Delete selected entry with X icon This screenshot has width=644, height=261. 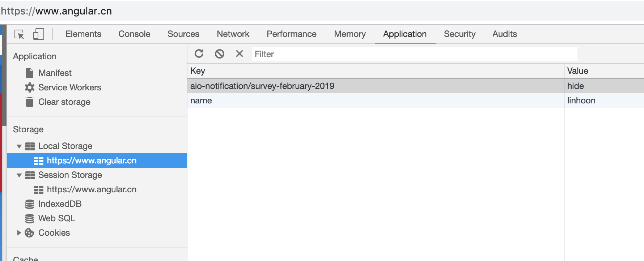(240, 54)
